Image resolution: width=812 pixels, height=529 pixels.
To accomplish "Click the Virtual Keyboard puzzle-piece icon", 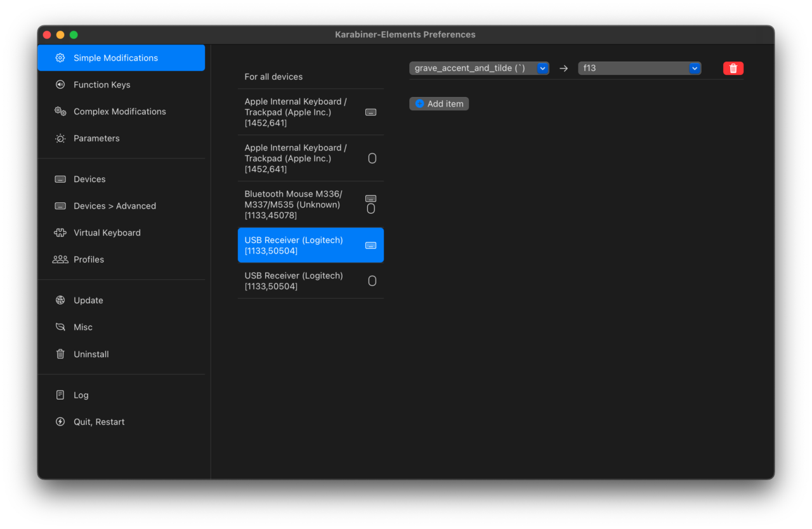I will (60, 233).
